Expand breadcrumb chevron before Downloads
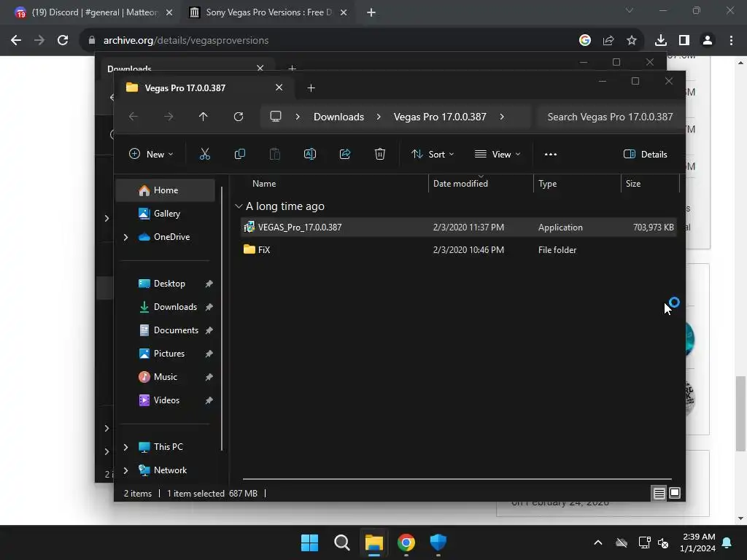Screen dimensions: 747x560 [298, 117]
